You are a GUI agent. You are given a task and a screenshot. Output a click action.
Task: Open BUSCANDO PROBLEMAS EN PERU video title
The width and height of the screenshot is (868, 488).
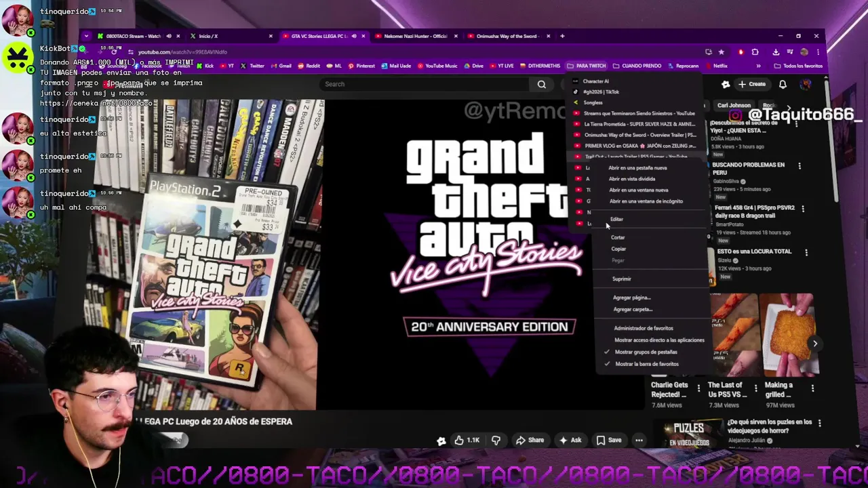(x=748, y=169)
